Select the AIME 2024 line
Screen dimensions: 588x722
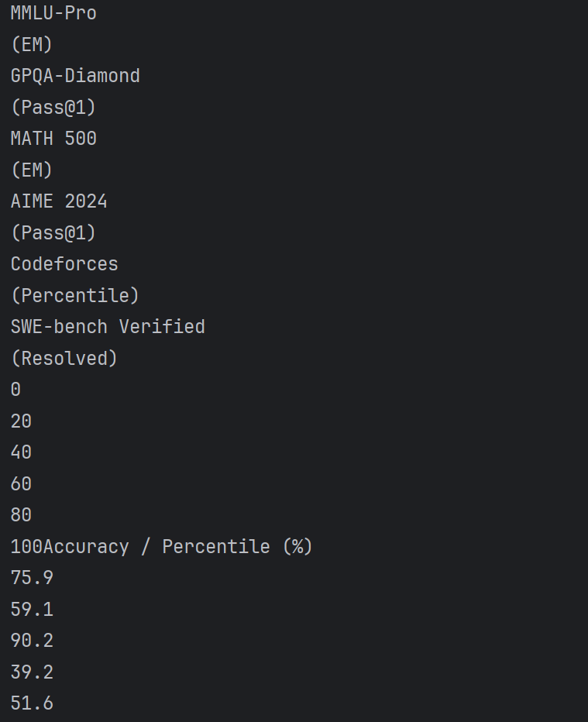pyautogui.click(x=59, y=201)
